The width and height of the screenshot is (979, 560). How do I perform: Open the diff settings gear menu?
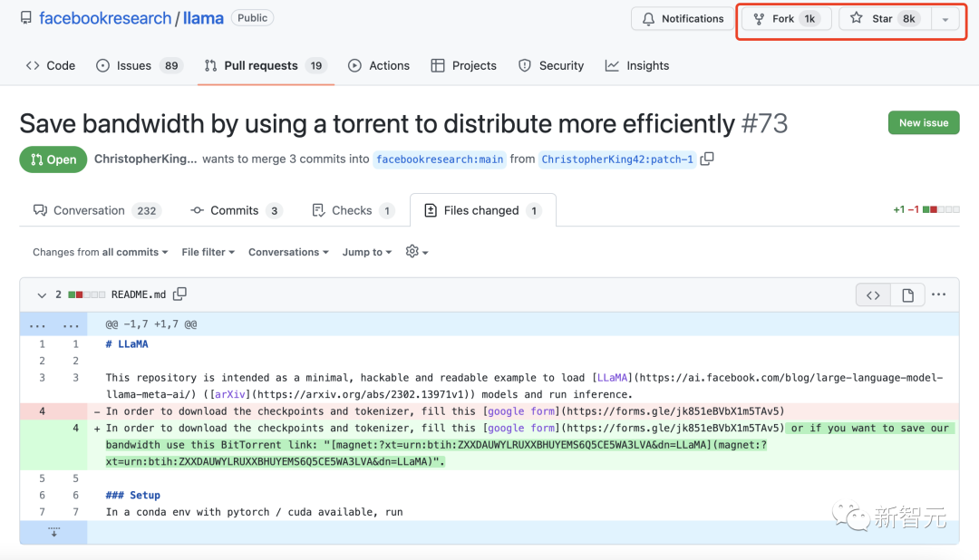(416, 252)
